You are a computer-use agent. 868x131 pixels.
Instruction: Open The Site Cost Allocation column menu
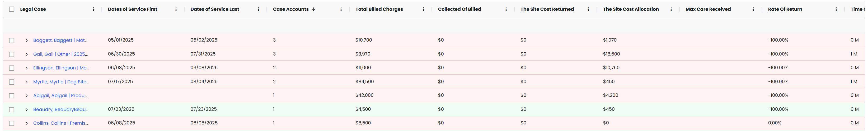(671, 9)
